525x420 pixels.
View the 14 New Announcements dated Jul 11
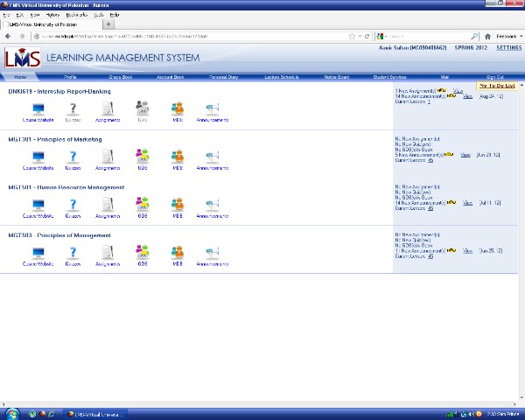(467, 203)
